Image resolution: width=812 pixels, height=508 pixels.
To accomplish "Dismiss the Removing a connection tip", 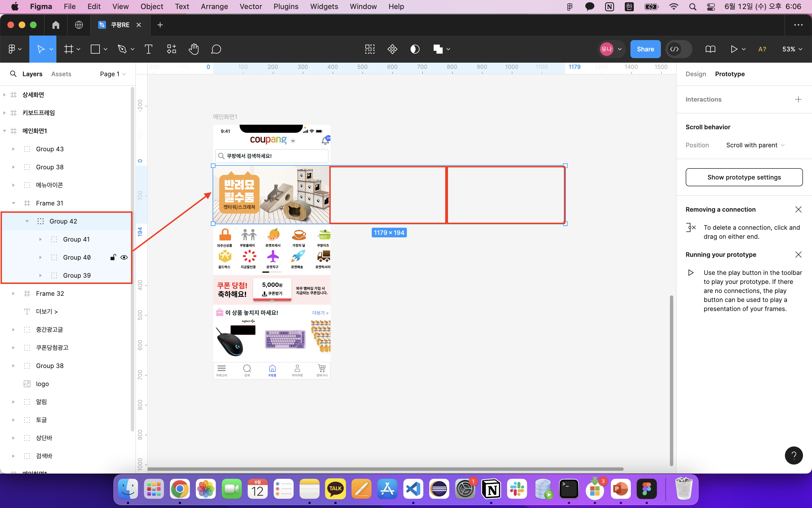I will (x=798, y=210).
